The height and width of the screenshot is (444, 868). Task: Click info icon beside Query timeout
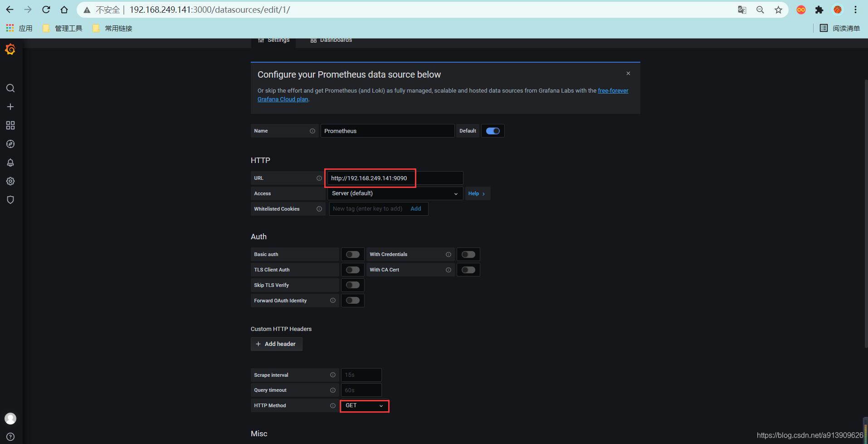(333, 390)
